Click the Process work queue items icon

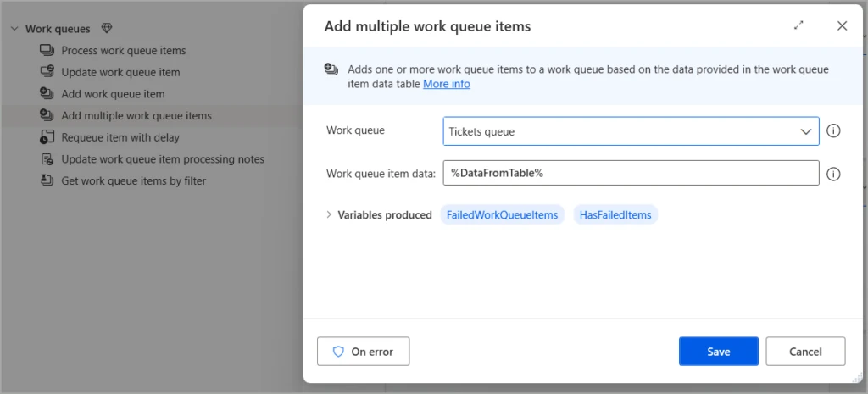coord(47,51)
